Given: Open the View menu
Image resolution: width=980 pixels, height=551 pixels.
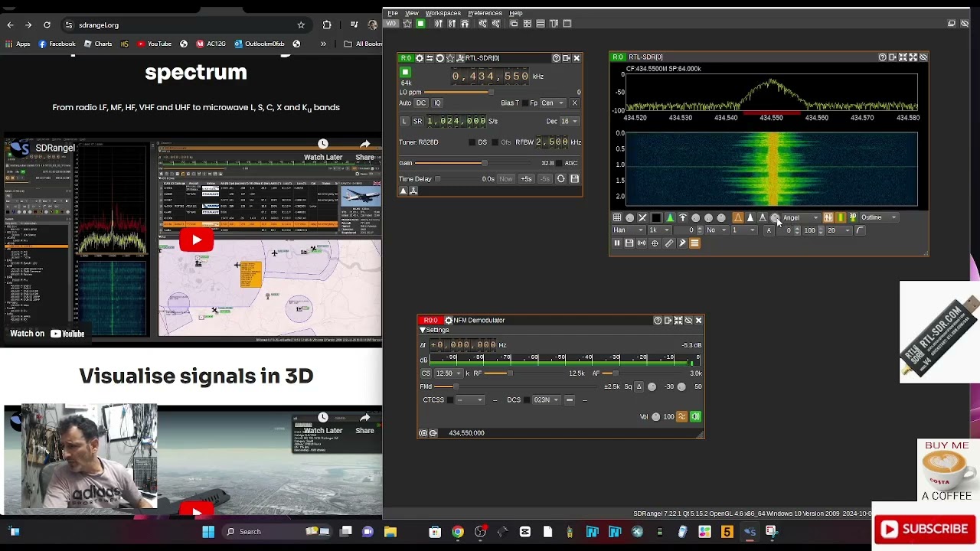Looking at the screenshot, I should pos(412,13).
